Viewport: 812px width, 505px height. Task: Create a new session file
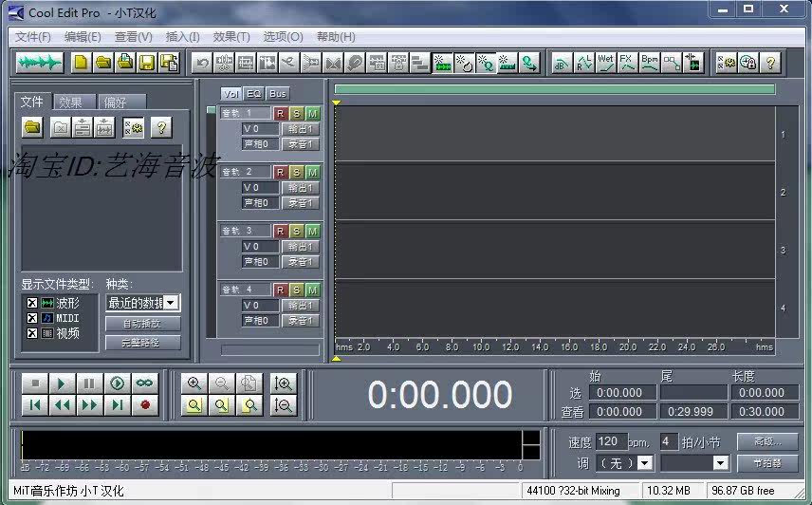[x=82, y=64]
